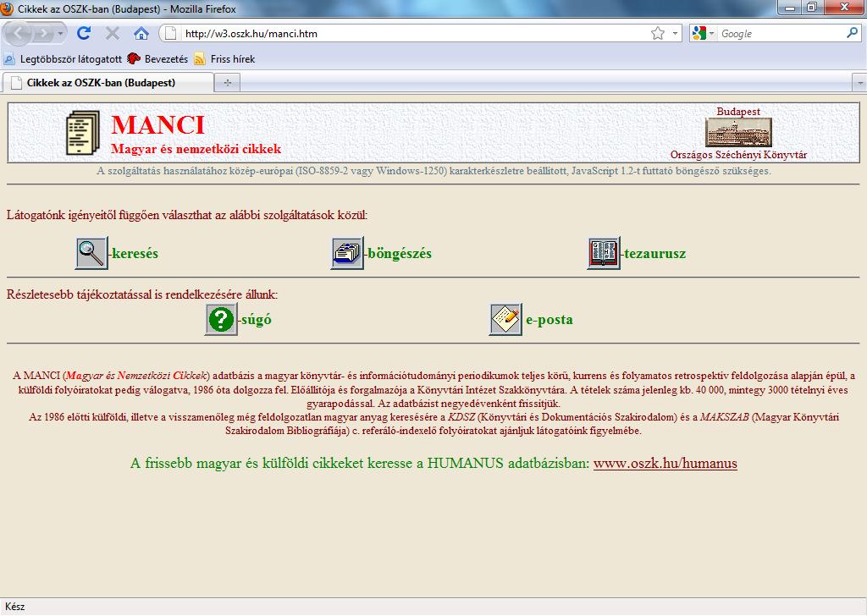Click the Google search magnifier icon
Screen dimensions: 867x616
pyautogui.click(x=852, y=33)
